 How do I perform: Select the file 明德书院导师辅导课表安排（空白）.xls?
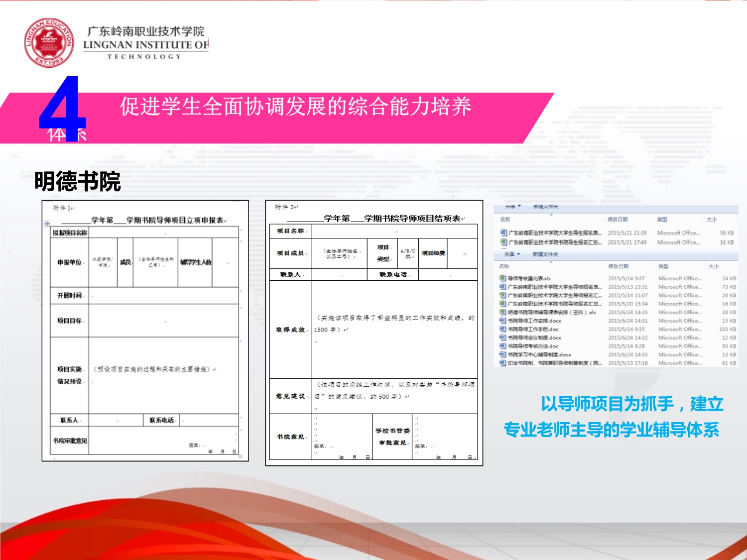[552, 313]
